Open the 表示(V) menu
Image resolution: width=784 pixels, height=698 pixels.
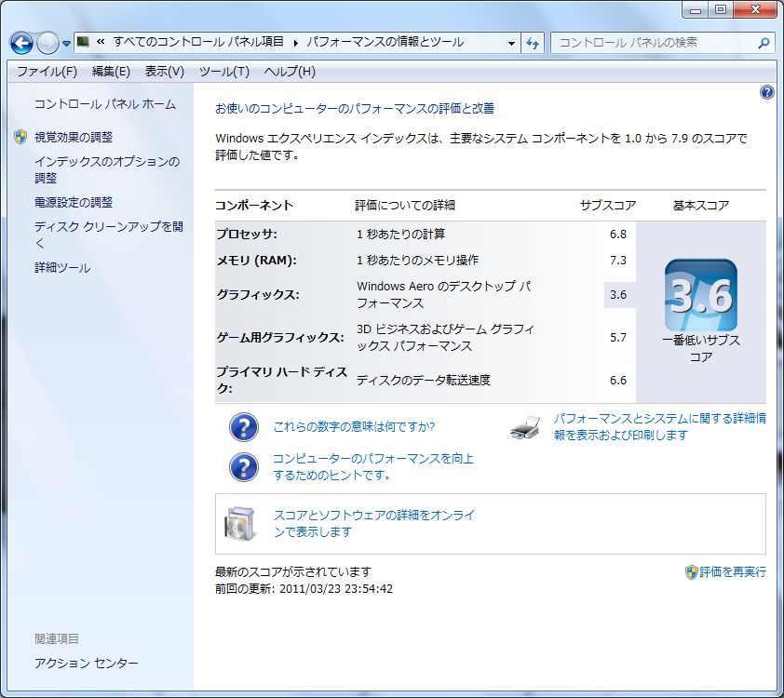coord(165,72)
